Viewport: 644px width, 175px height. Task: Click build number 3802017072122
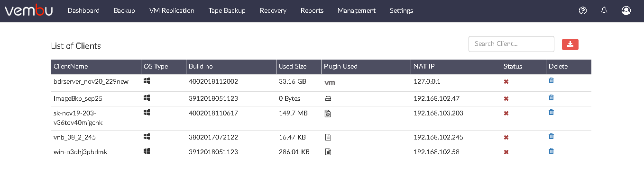click(213, 137)
